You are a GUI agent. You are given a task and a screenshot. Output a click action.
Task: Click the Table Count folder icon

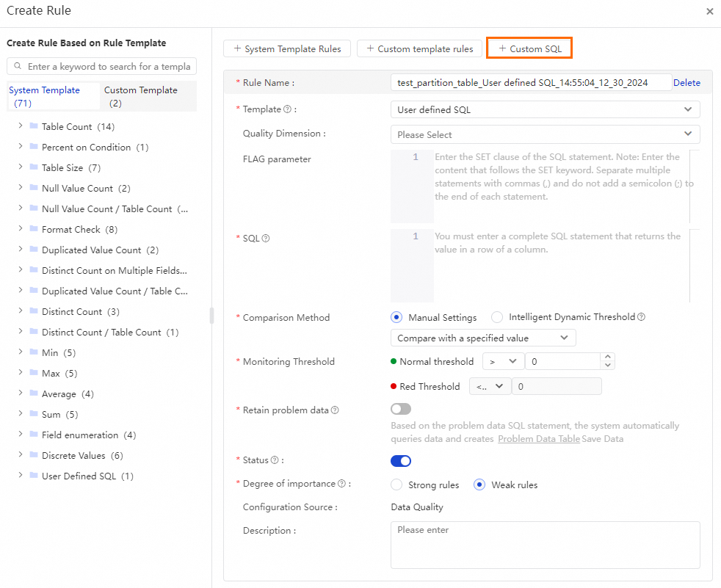(33, 126)
